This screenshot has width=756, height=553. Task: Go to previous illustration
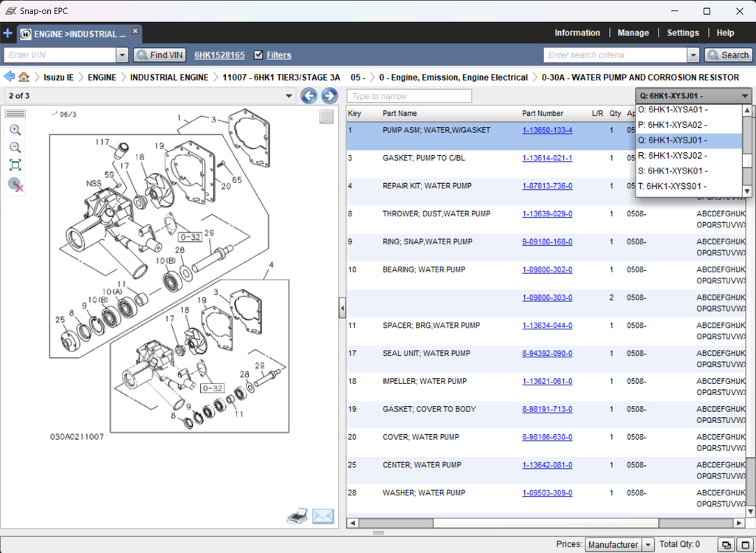[309, 95]
